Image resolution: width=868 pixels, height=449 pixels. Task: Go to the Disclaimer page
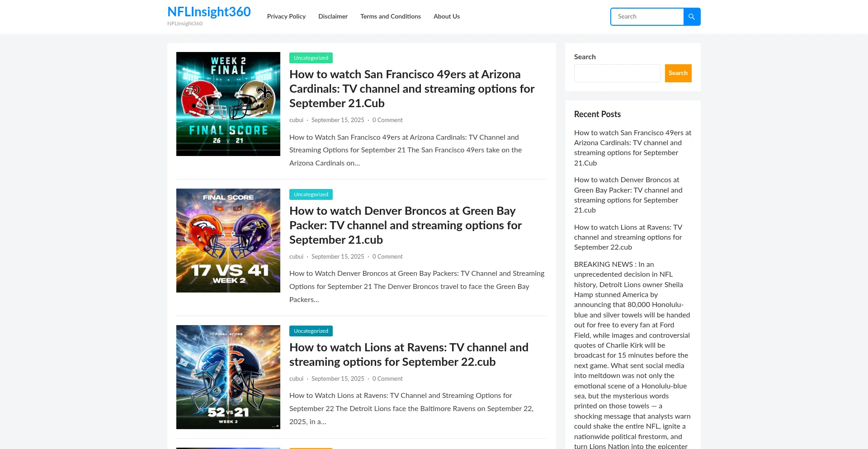pyautogui.click(x=333, y=16)
